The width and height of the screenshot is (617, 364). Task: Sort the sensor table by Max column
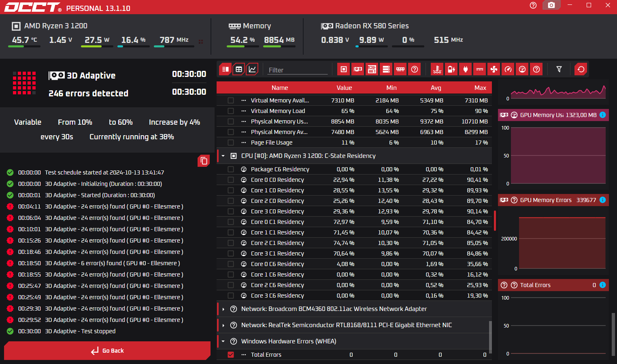pos(480,88)
